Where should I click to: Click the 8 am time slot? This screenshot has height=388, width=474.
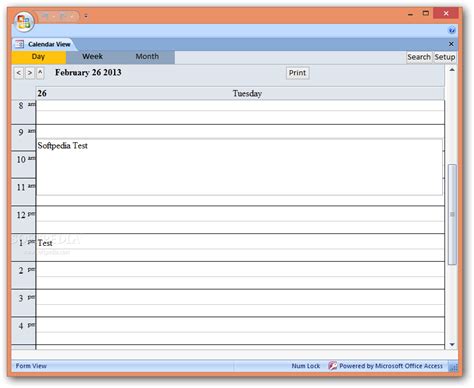pyautogui.click(x=240, y=112)
